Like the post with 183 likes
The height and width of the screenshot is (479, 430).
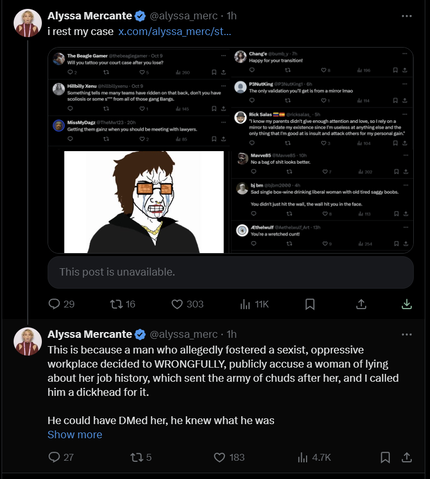coord(229,457)
